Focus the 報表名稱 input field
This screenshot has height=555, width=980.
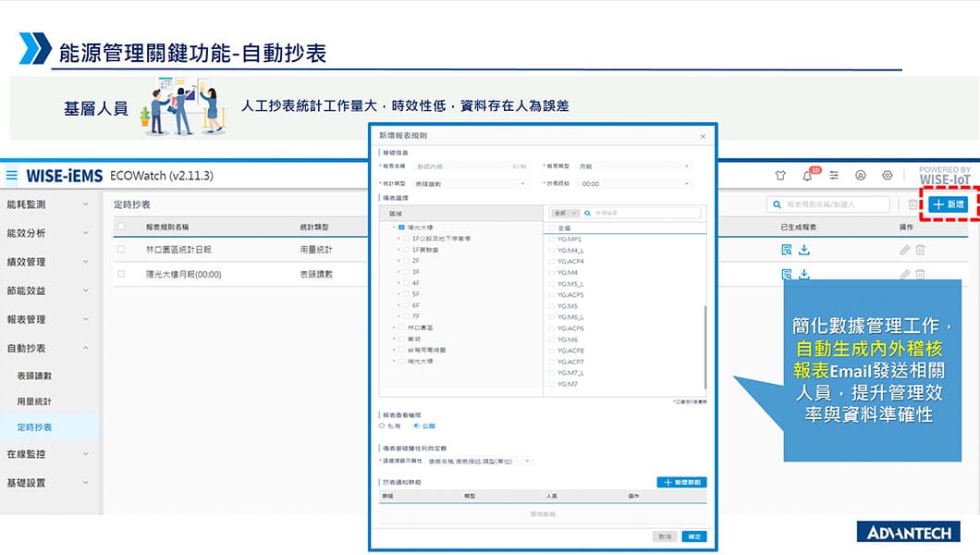tap(471, 166)
